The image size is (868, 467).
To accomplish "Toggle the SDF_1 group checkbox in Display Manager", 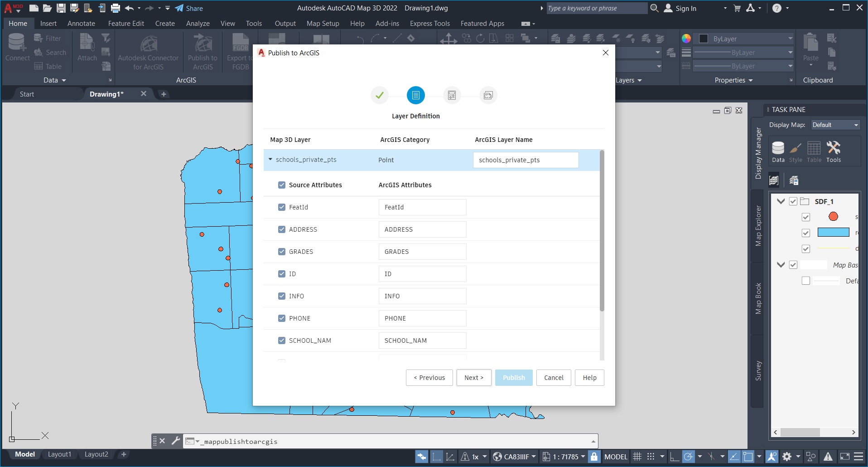I will click(x=793, y=201).
